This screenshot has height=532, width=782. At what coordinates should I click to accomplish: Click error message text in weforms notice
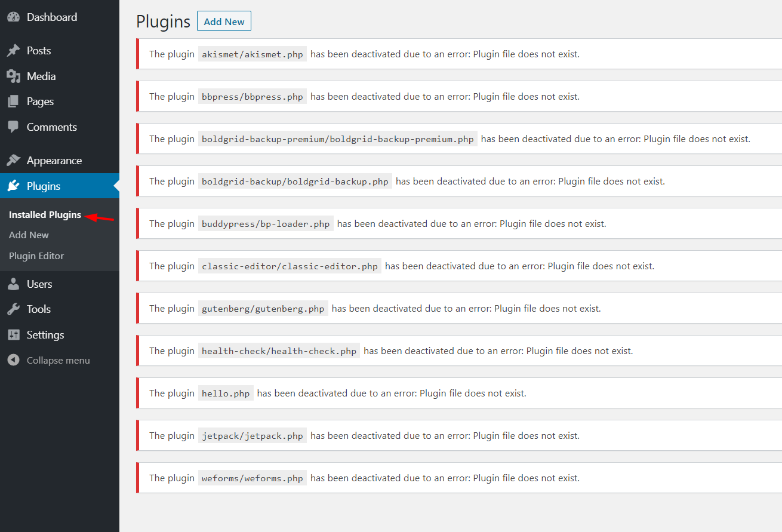445,478
